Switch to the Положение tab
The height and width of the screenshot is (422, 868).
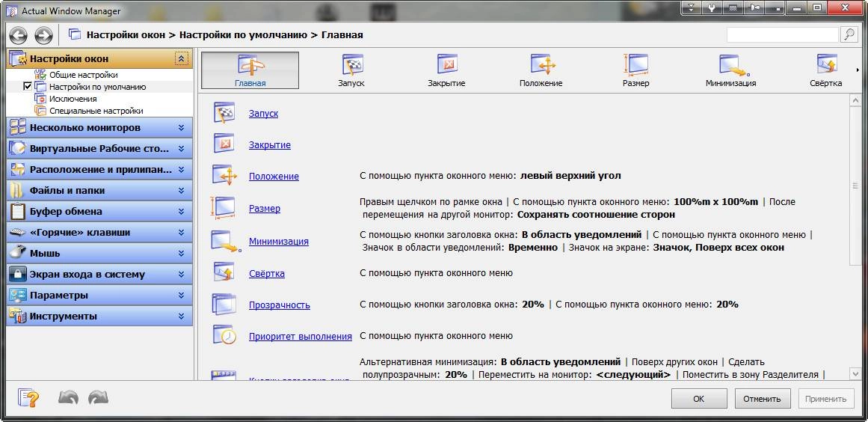point(541,70)
